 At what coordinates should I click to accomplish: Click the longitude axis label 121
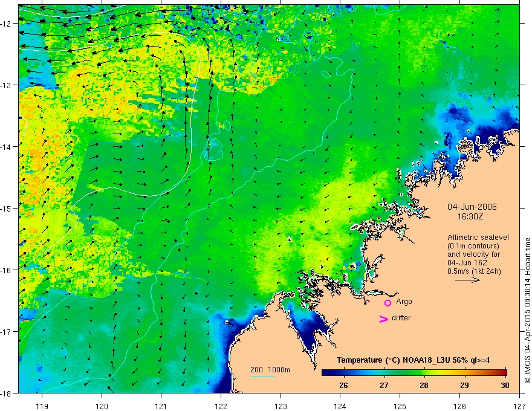click(x=161, y=406)
